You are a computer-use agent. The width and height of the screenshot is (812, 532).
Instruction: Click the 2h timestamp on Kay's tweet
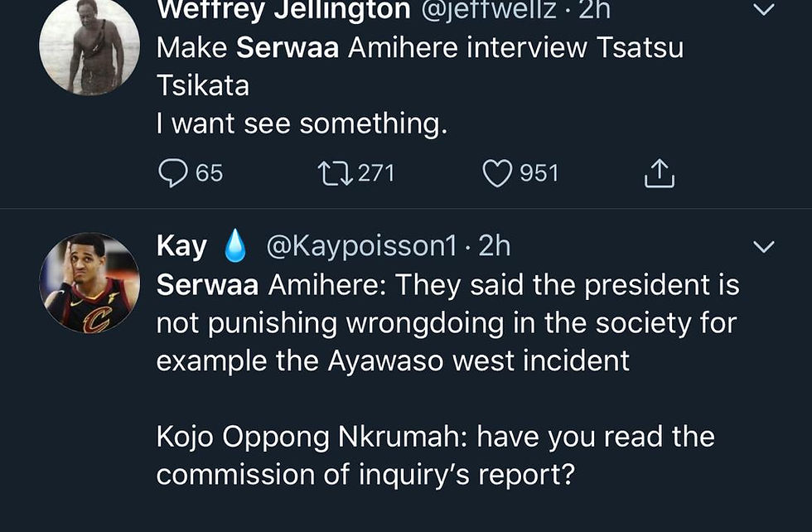pos(495,246)
